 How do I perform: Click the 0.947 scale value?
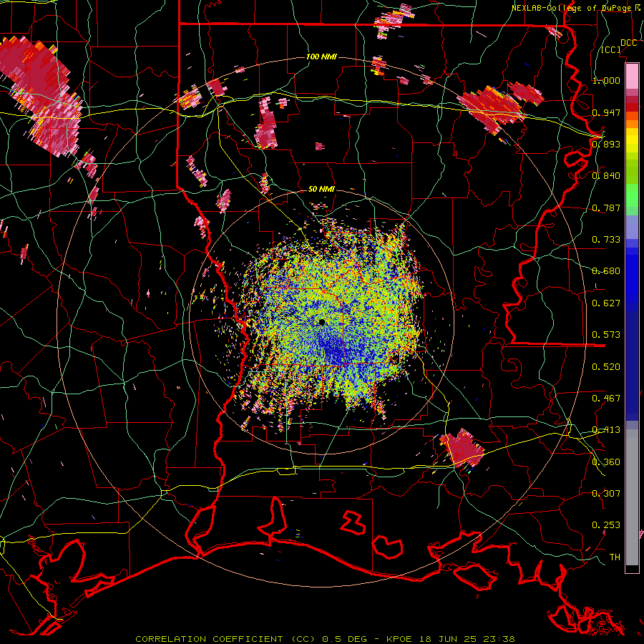click(x=606, y=112)
